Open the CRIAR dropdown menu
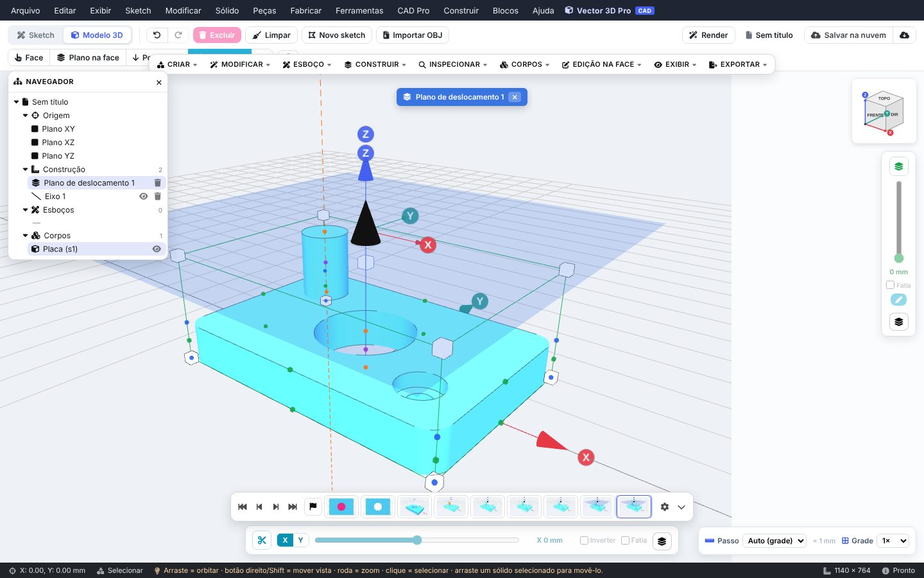The image size is (924, 578). coord(177,65)
